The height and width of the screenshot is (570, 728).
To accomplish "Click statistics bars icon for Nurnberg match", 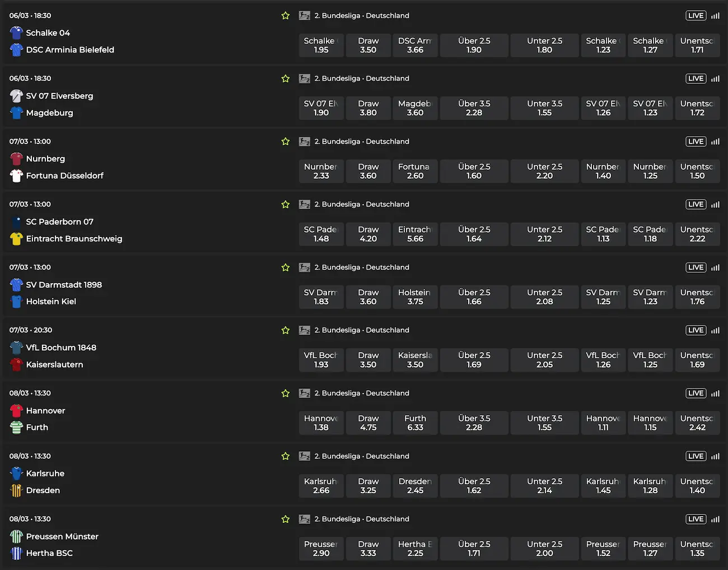I will click(x=715, y=142).
